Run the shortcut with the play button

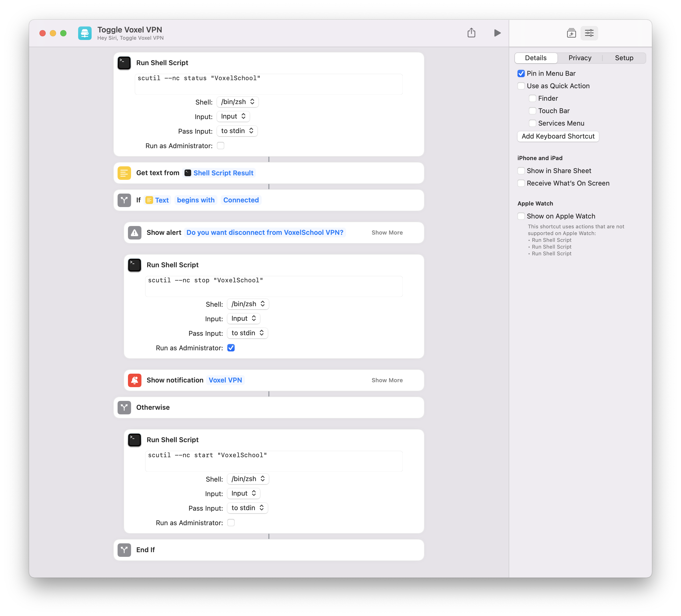tap(497, 33)
